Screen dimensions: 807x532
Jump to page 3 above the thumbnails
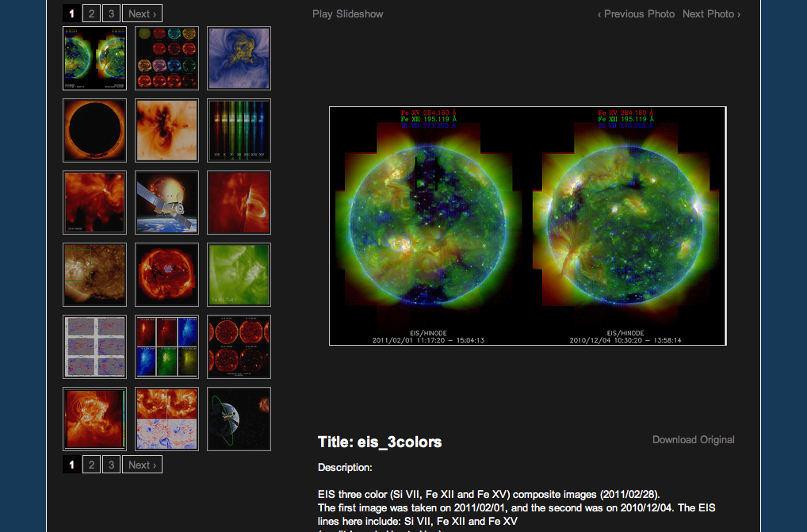[x=111, y=13]
